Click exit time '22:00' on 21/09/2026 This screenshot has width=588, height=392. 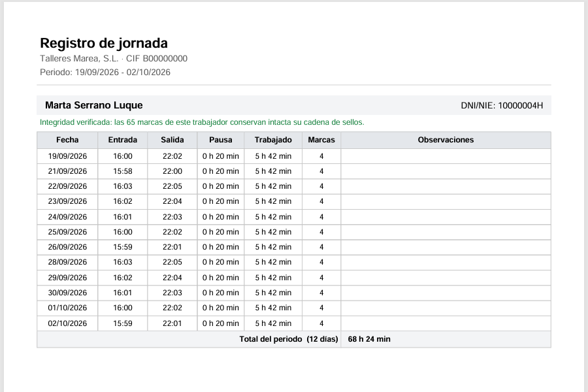pyautogui.click(x=172, y=171)
